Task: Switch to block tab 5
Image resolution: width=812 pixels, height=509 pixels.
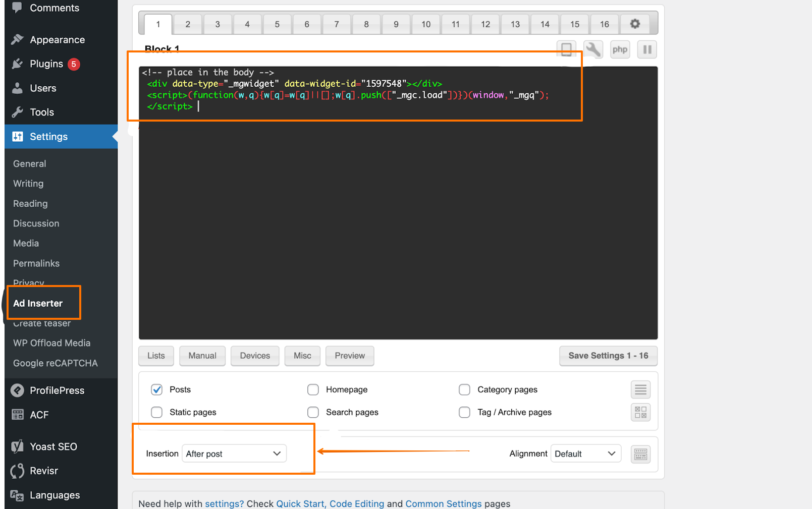Action: 277,23
